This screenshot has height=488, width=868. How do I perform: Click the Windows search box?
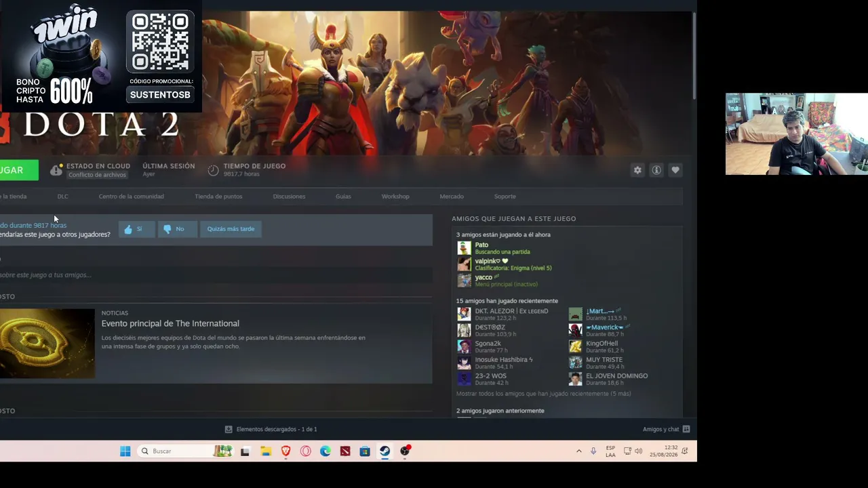point(186,451)
